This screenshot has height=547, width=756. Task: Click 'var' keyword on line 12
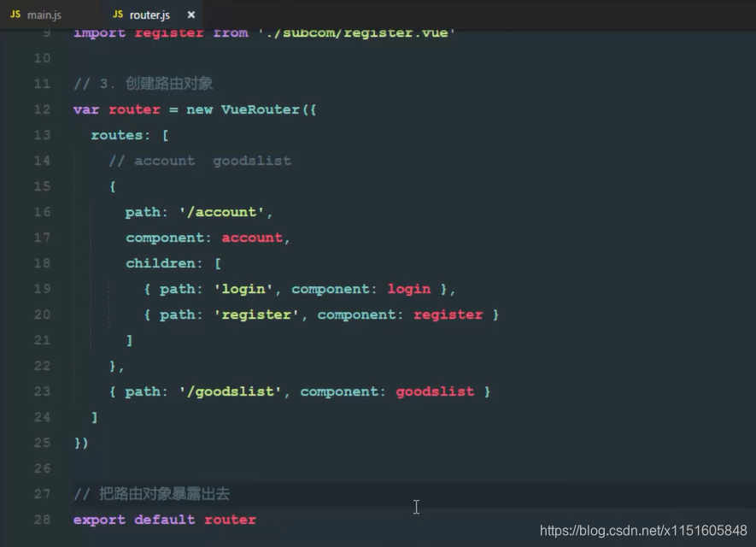pyautogui.click(x=86, y=109)
